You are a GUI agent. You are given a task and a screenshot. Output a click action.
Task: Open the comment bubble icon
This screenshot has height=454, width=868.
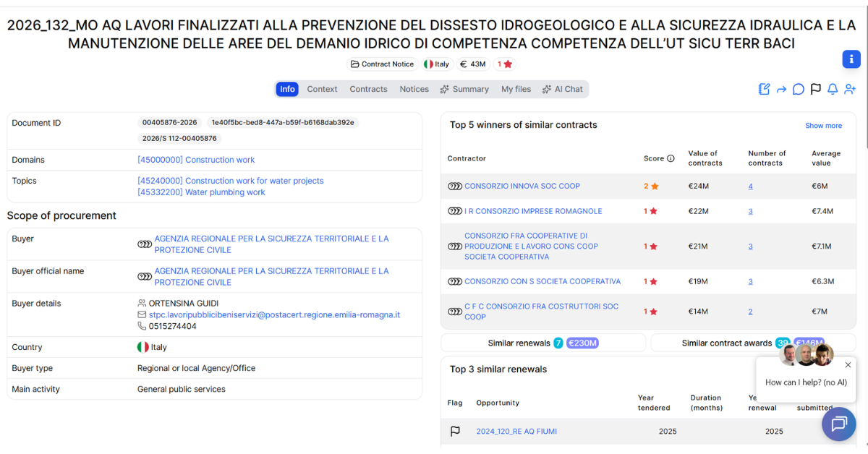pos(799,89)
